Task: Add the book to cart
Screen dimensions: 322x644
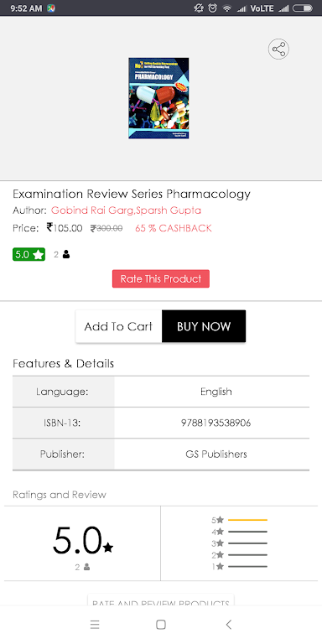Action: 118,326
